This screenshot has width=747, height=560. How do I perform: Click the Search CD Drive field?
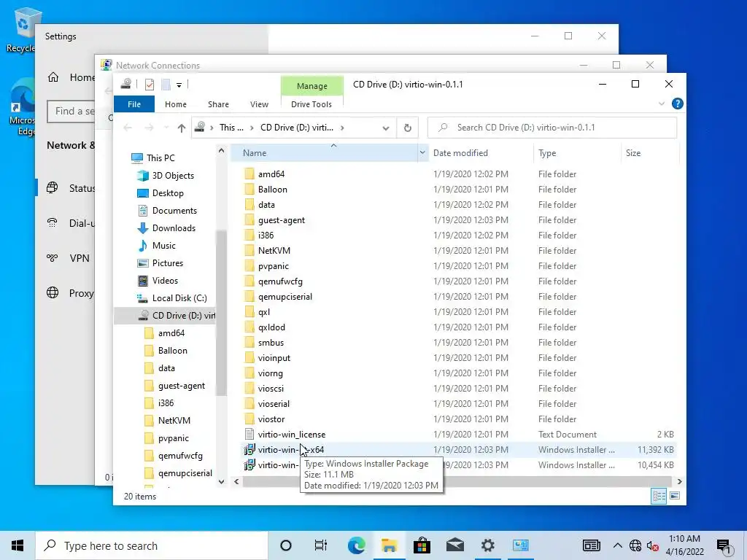click(552, 128)
